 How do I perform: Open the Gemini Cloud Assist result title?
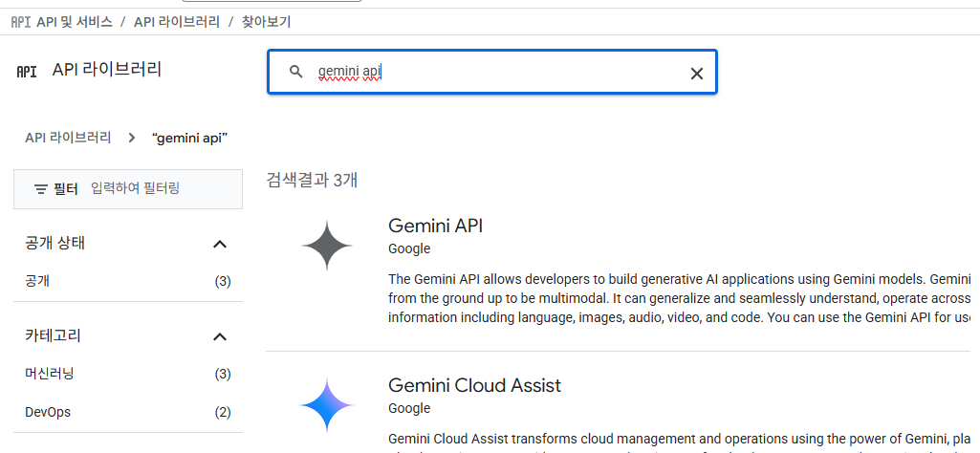point(474,385)
